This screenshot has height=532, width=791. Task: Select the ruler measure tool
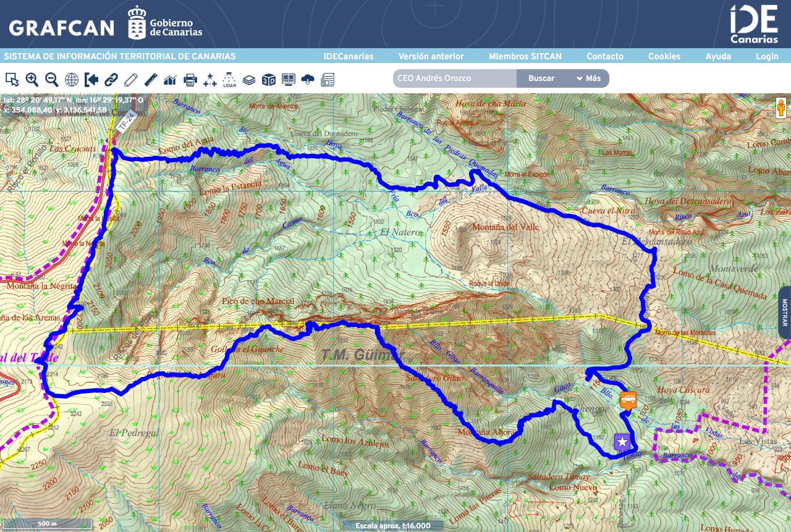coord(151,80)
